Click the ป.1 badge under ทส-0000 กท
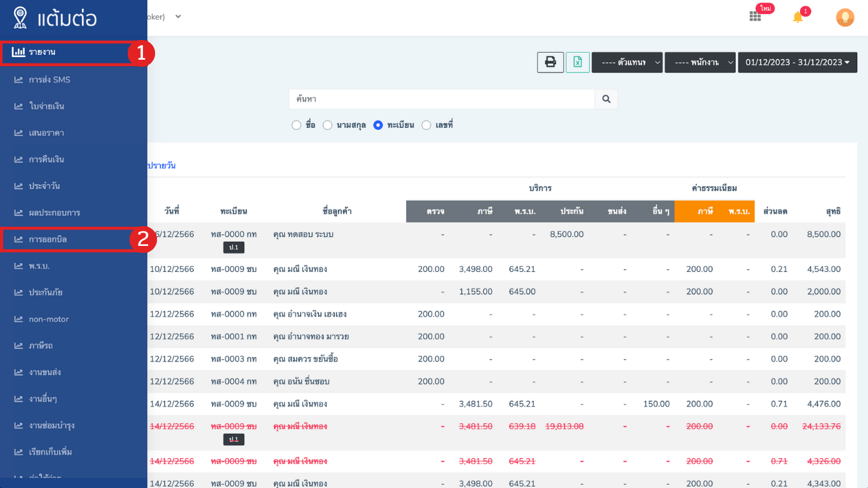868x488 pixels. (x=234, y=247)
